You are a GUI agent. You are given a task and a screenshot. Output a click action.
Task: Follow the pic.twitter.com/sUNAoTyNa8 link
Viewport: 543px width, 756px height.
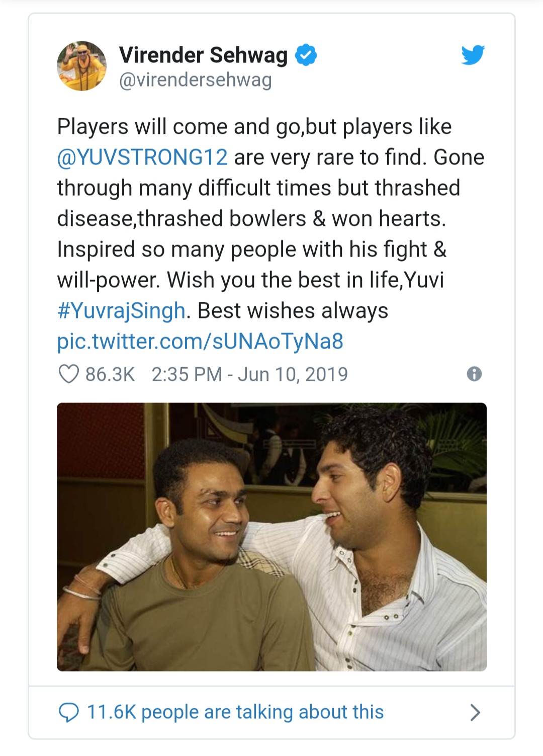click(x=200, y=342)
